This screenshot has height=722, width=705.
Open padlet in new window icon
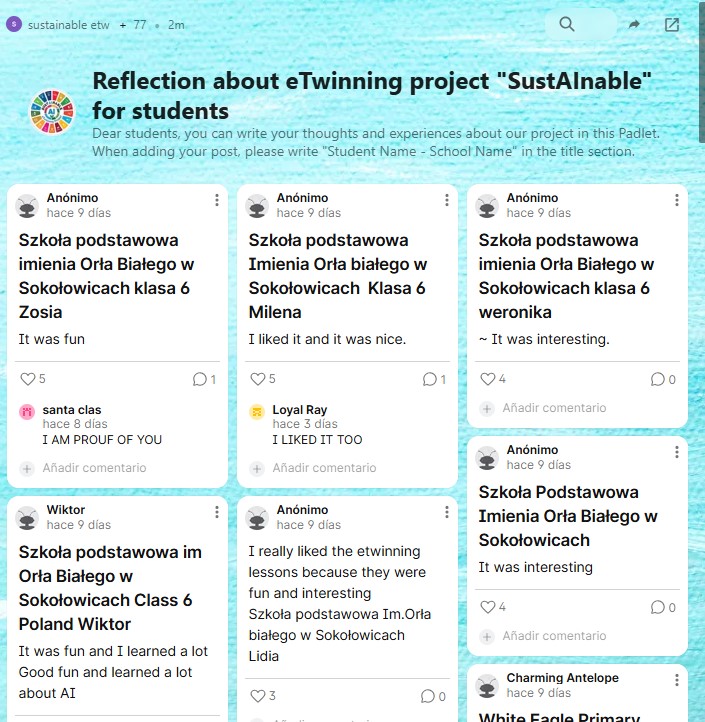click(672, 25)
